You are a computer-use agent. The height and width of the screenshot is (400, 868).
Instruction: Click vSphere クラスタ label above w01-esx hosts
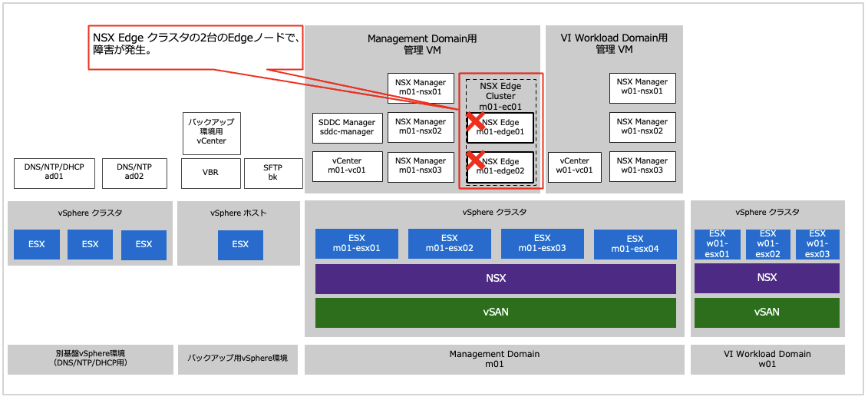point(767,212)
